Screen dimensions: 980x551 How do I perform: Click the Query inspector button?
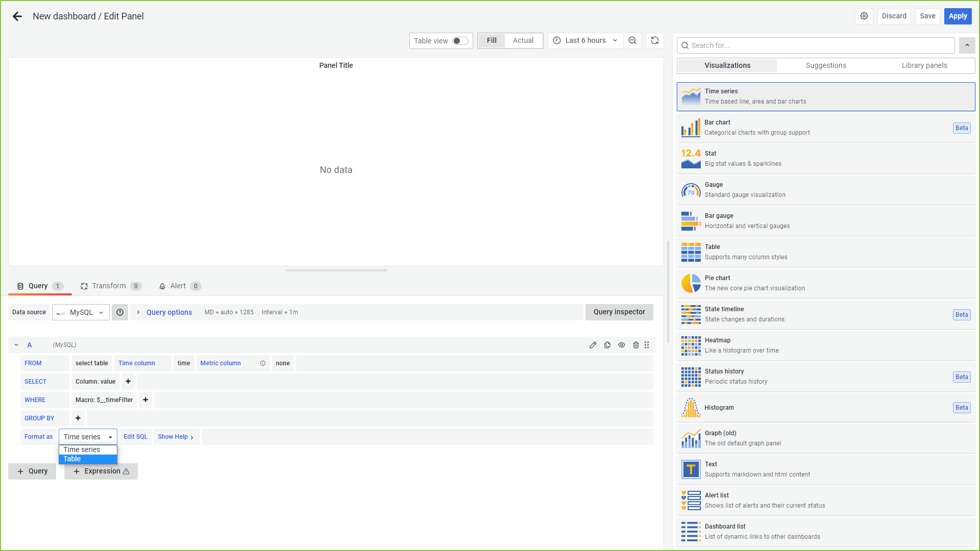[619, 312]
